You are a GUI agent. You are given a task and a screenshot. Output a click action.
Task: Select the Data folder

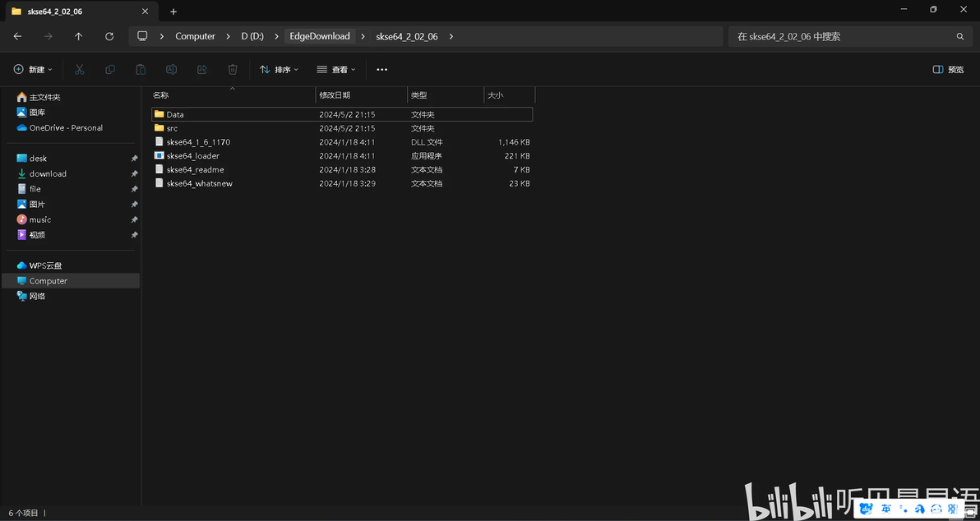(x=342, y=114)
